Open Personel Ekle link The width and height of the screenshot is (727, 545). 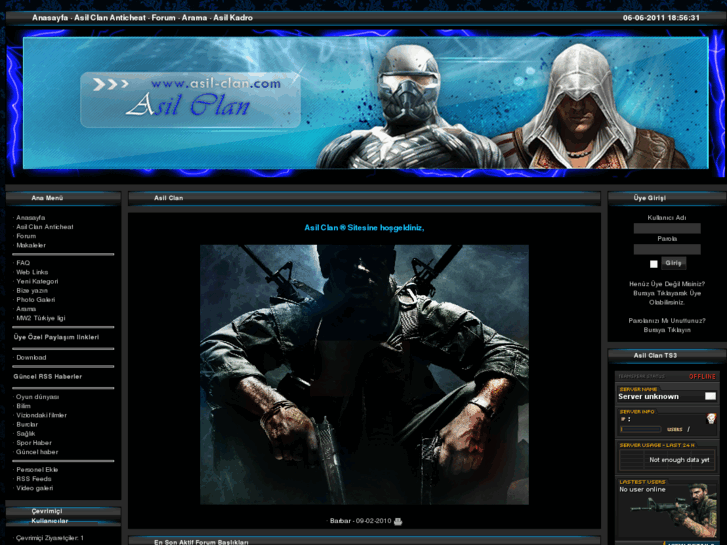tap(37, 470)
